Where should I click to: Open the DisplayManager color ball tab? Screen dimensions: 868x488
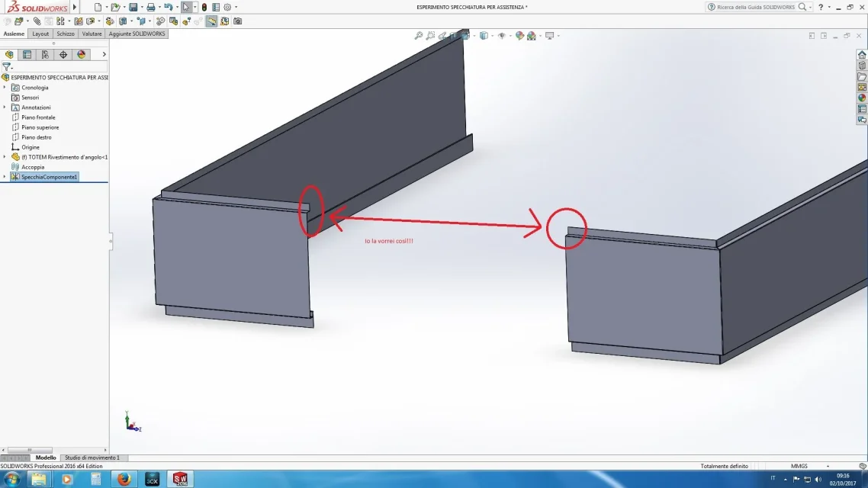82,54
